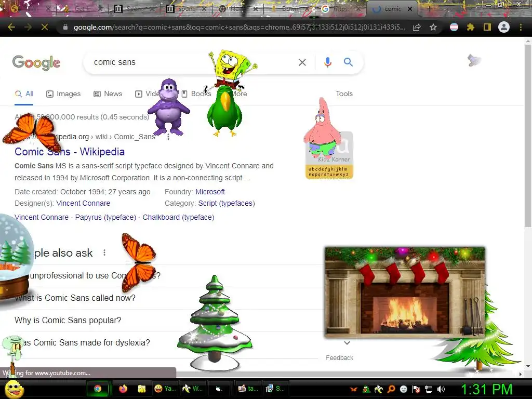Open the 1:31 PM clock
Screen dimensions: 532x399
click(x=486, y=390)
